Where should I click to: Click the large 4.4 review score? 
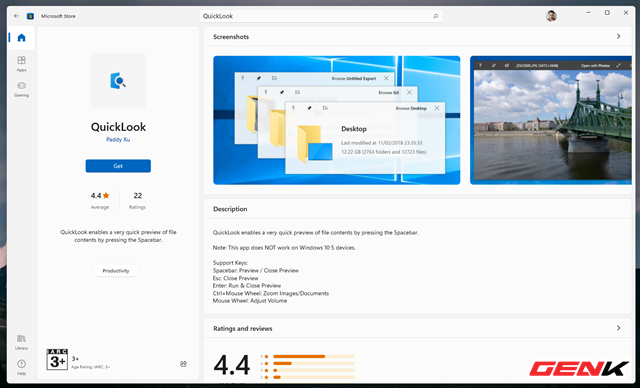[x=232, y=365]
